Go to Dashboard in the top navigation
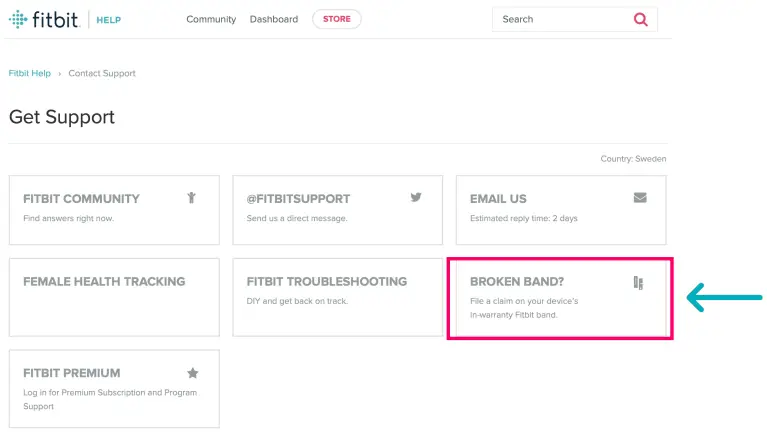This screenshot has width=767, height=433. pos(273,19)
